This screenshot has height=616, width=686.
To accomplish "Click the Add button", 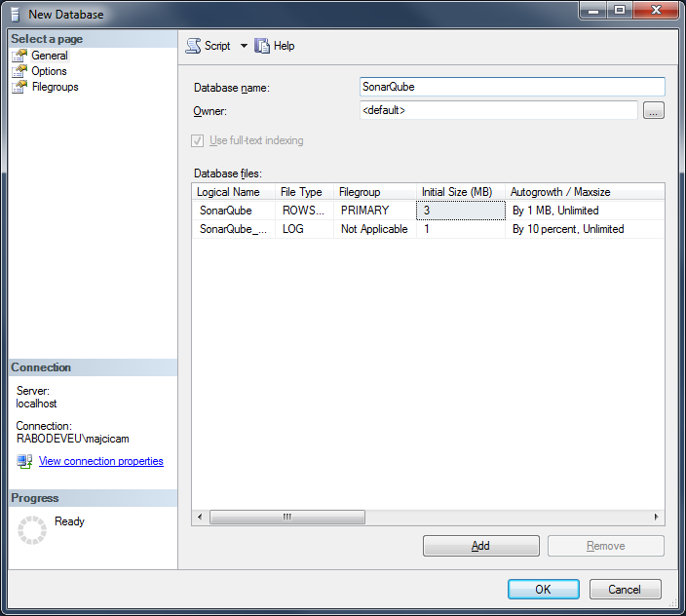I will click(x=480, y=546).
